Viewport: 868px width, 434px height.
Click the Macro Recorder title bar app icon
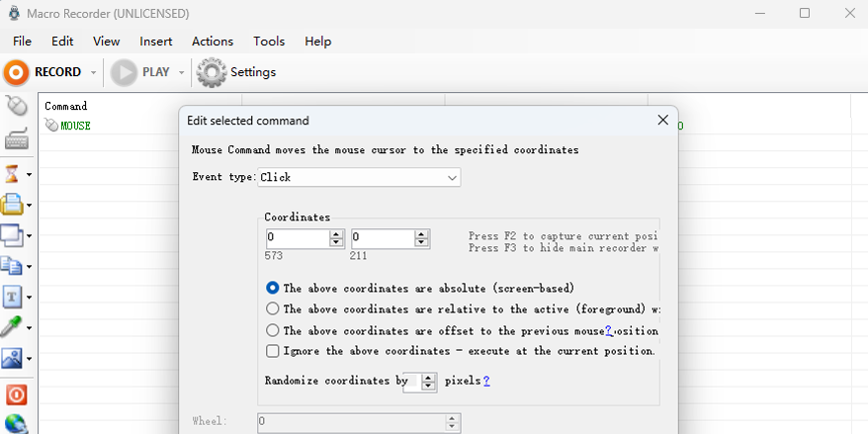tap(15, 13)
